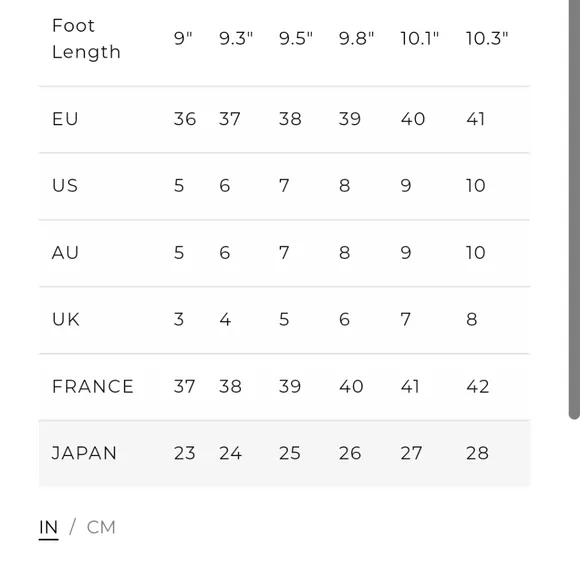Click EU size 39 cell
The width and height of the screenshot is (580, 579).
(x=350, y=119)
